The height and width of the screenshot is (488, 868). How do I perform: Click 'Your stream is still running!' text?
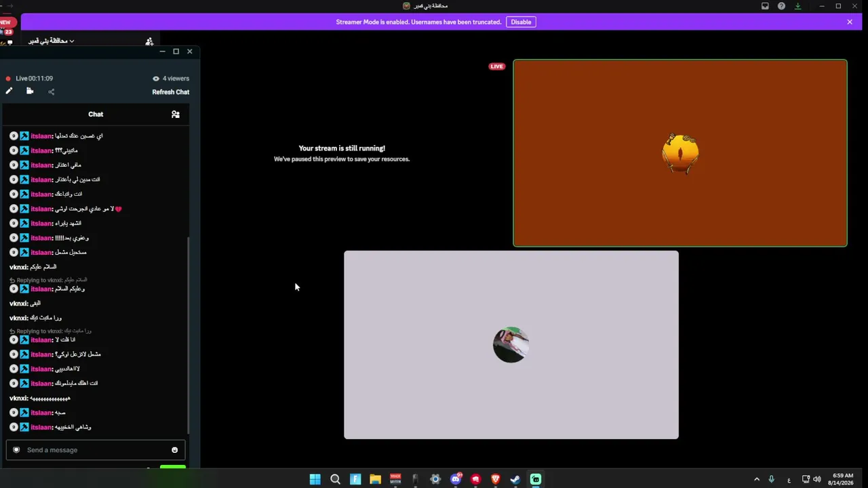tap(342, 148)
